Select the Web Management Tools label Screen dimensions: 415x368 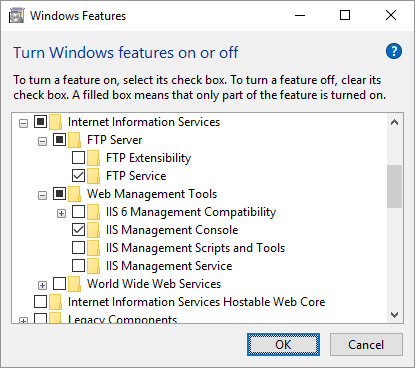(152, 194)
